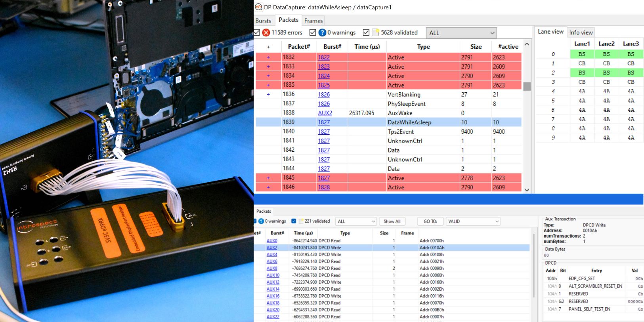The image size is (644, 322).
Task: Toggle the 221 validated checkbox in lower panel
Action: [294, 221]
